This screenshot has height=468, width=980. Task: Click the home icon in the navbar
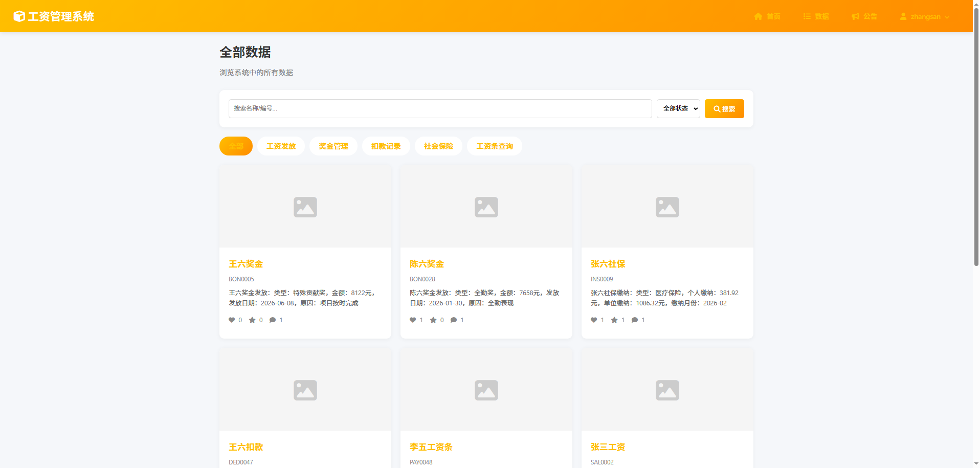758,16
